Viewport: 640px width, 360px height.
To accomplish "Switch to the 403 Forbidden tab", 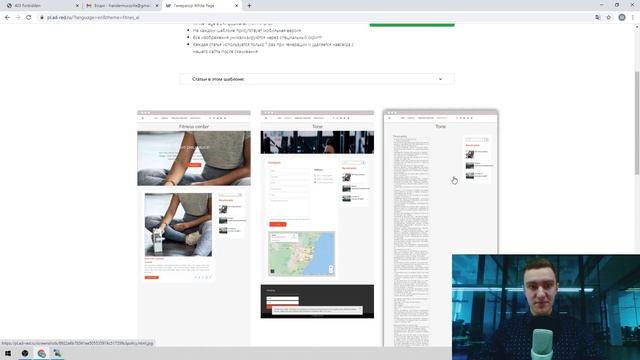I will [x=41, y=6].
